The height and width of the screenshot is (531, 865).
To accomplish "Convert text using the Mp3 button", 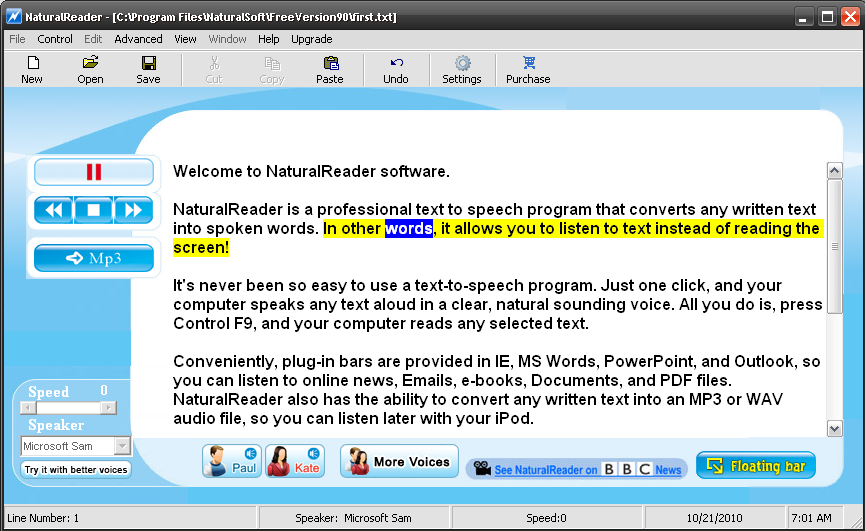I will tap(94, 258).
